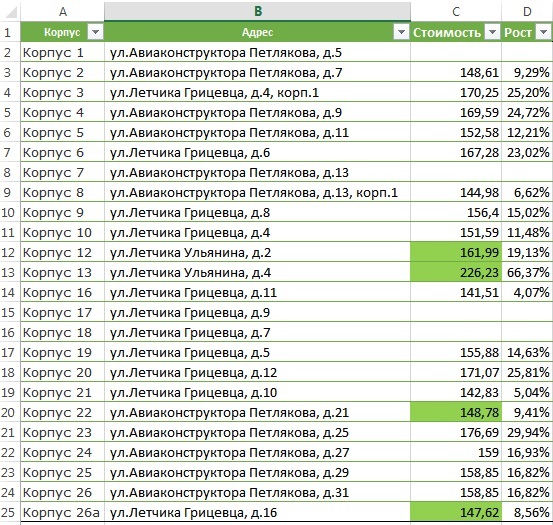Viewport: 553px width, 525px height.
Task: Select address cell ул.Летчика Грицевца, д.16
Action: pyautogui.click(x=257, y=512)
